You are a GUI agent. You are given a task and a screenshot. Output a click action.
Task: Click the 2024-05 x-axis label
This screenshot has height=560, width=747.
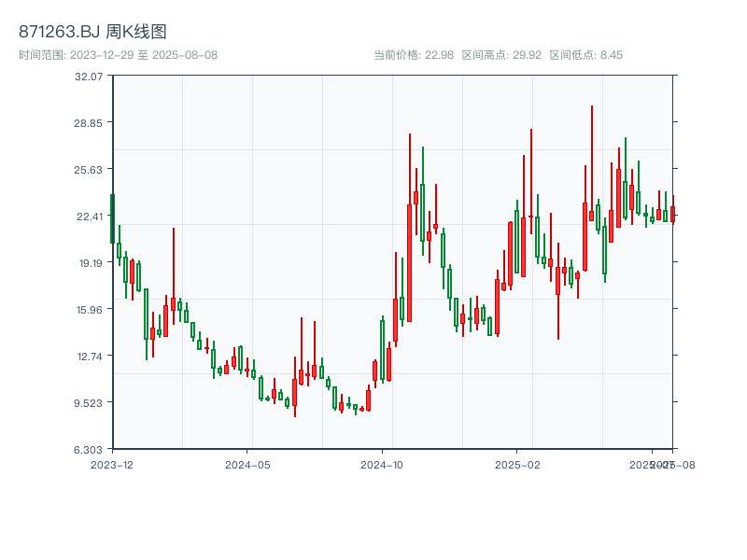(x=247, y=465)
